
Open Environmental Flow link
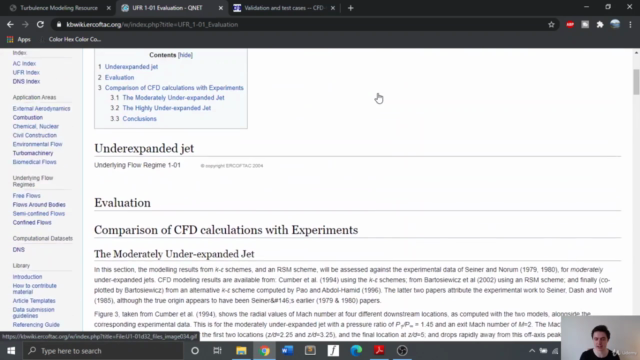[38, 144]
